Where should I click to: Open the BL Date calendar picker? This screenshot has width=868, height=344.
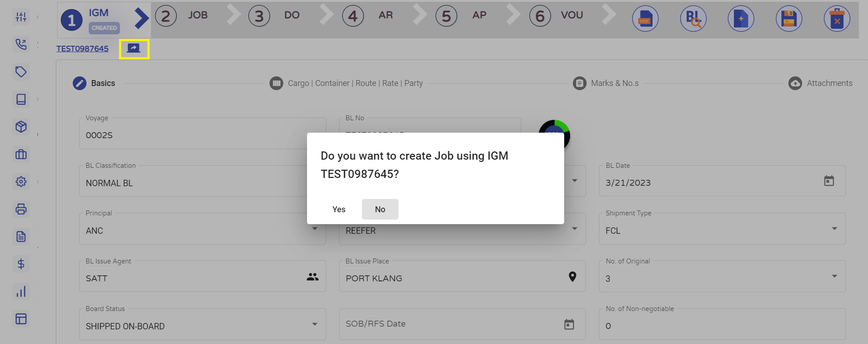[x=829, y=181]
